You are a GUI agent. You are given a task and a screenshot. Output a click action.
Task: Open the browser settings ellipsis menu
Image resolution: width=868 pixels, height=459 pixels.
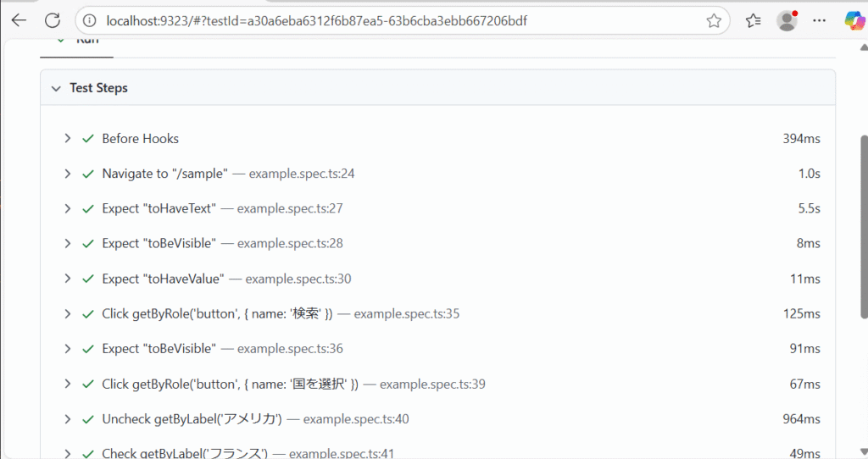[x=819, y=20]
